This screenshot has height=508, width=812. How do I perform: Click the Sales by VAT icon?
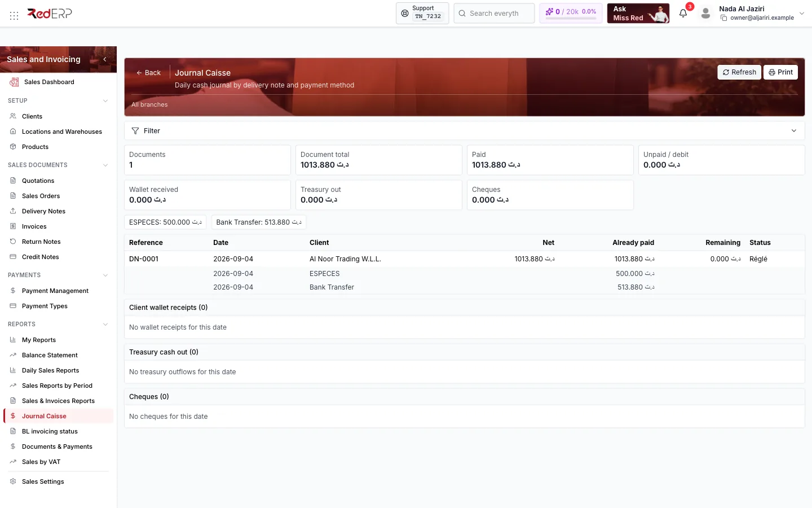coord(13,462)
